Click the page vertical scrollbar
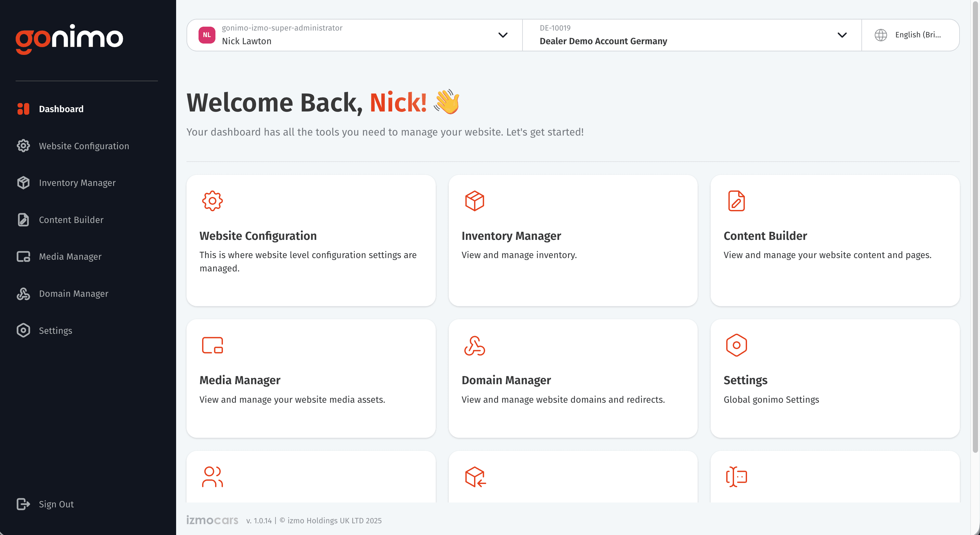Viewport: 980px width, 535px height. click(975, 228)
